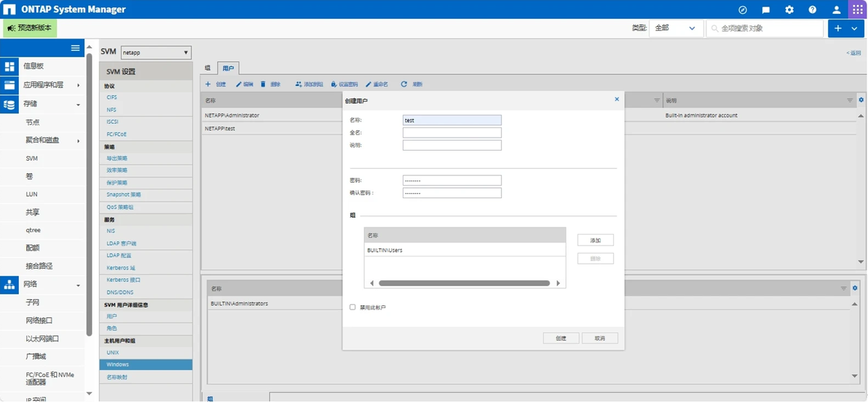Open the chat feedback icon in header
Viewport: 868px width, 402px height.
tap(766, 9)
